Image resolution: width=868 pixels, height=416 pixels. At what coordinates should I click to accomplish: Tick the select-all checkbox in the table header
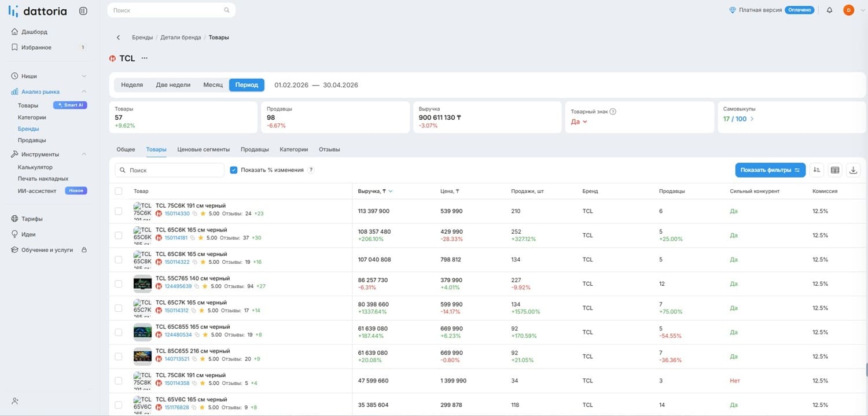click(119, 191)
